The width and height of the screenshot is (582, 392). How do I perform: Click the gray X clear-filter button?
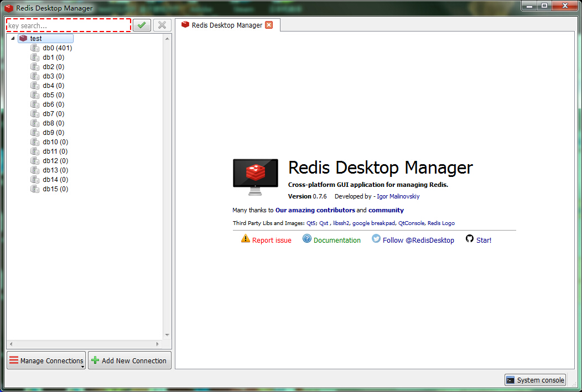click(162, 25)
